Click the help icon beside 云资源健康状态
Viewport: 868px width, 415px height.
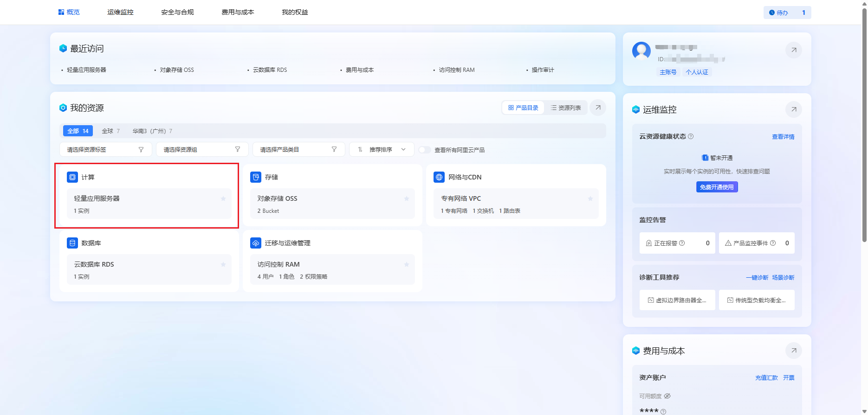point(691,136)
